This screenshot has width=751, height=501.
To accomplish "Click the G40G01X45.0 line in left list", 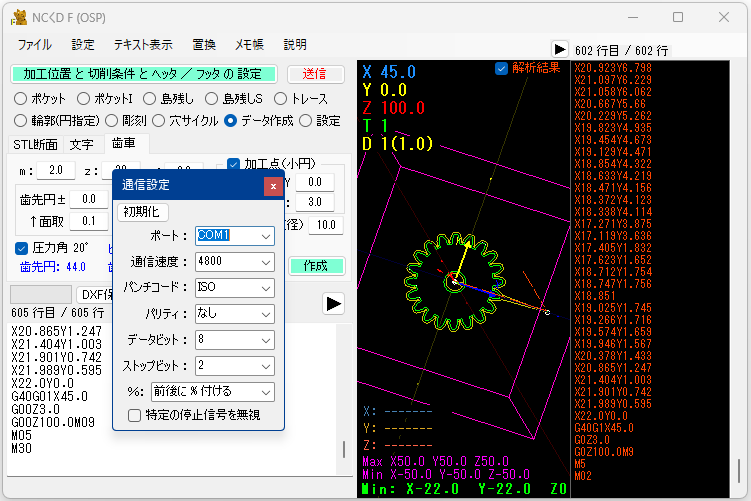I will point(50,397).
